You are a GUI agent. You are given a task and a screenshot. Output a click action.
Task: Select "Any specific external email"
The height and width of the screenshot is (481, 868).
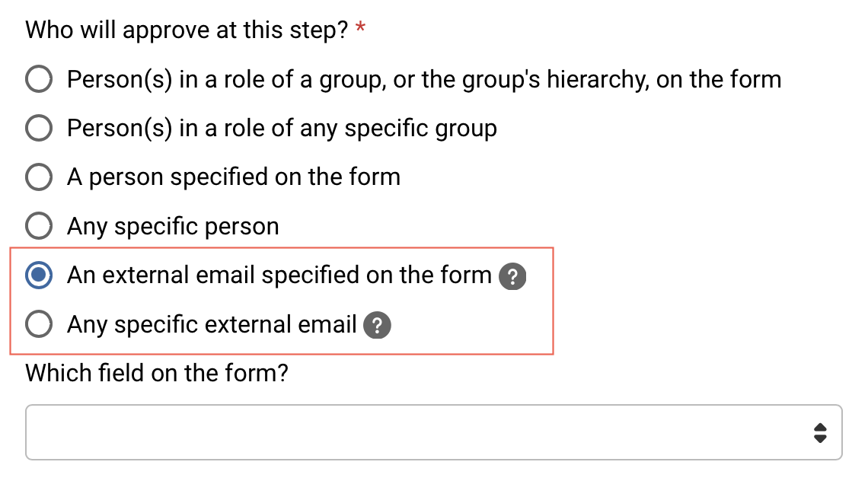pyautogui.click(x=38, y=324)
